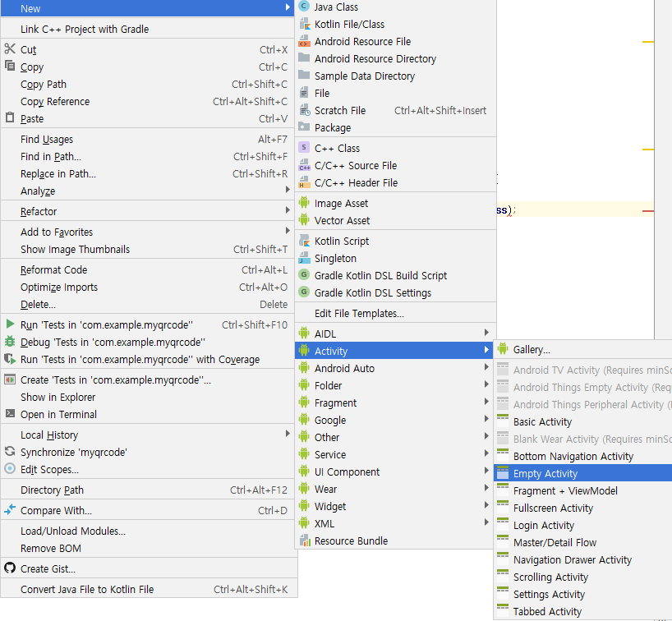
Task: Select Find in Path entry
Action: [x=147, y=156]
